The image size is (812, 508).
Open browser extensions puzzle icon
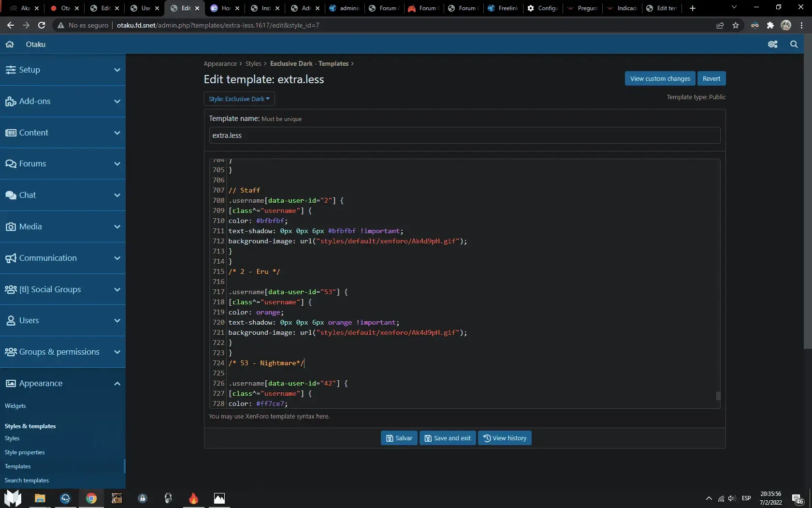[770, 25]
